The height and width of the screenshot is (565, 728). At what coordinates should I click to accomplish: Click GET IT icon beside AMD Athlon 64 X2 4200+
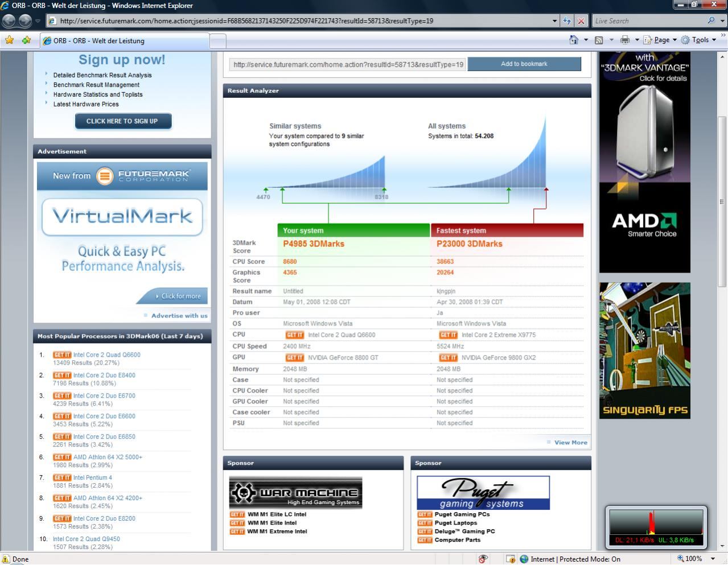62,498
